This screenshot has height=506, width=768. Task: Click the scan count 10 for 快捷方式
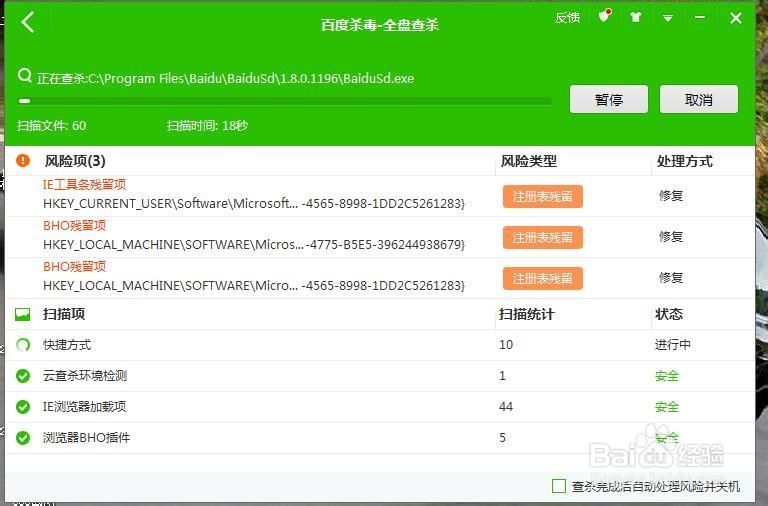tap(506, 345)
